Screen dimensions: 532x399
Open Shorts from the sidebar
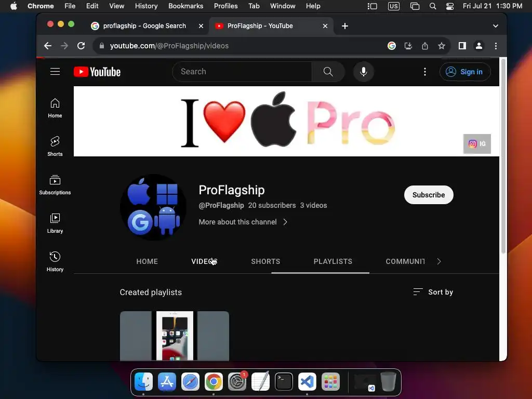click(x=55, y=147)
